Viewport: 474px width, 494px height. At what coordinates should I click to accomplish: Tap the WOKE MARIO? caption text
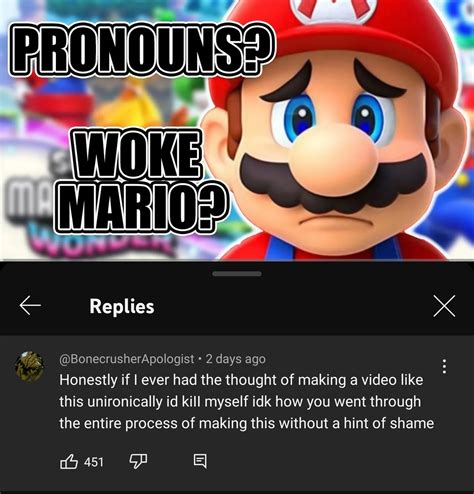[140, 182]
